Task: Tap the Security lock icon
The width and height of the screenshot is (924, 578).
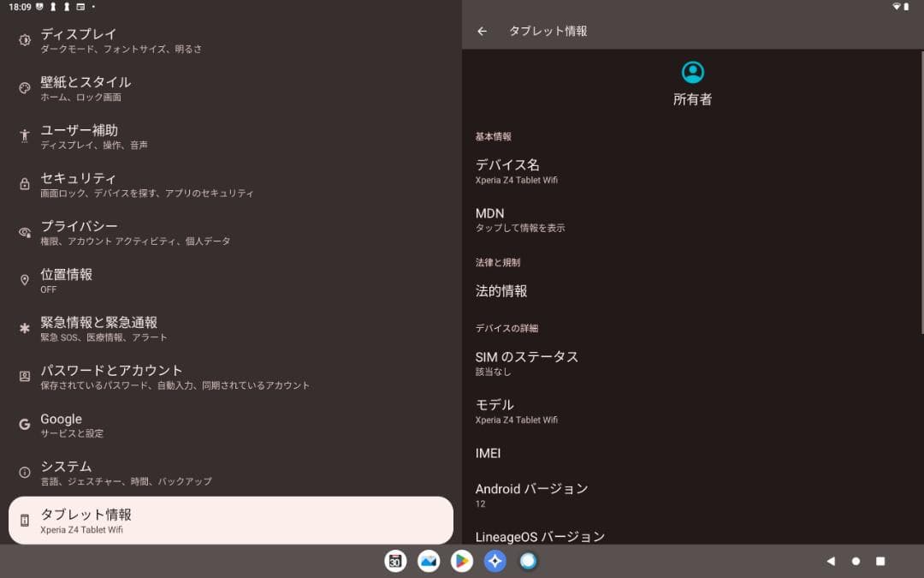Action: point(25,183)
